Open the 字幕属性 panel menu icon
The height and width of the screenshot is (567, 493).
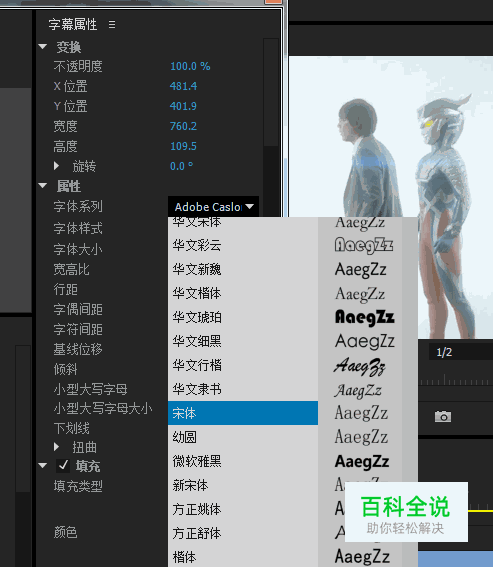(x=112, y=24)
